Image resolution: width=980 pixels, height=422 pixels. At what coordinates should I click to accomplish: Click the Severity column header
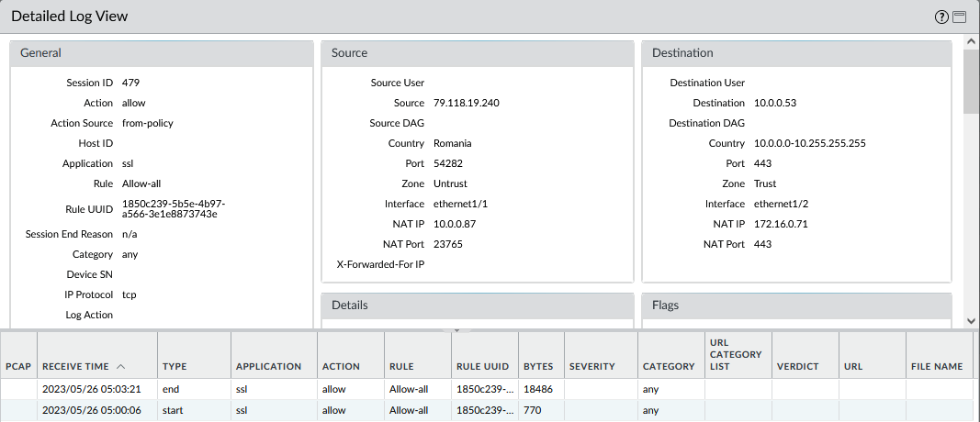pos(591,366)
